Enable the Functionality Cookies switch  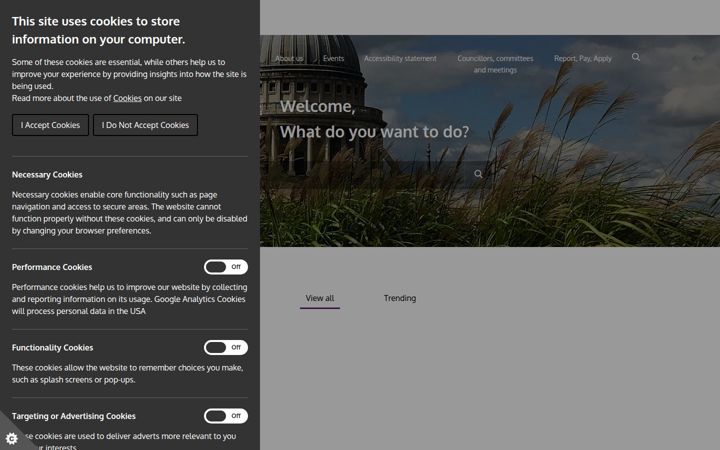(x=226, y=347)
